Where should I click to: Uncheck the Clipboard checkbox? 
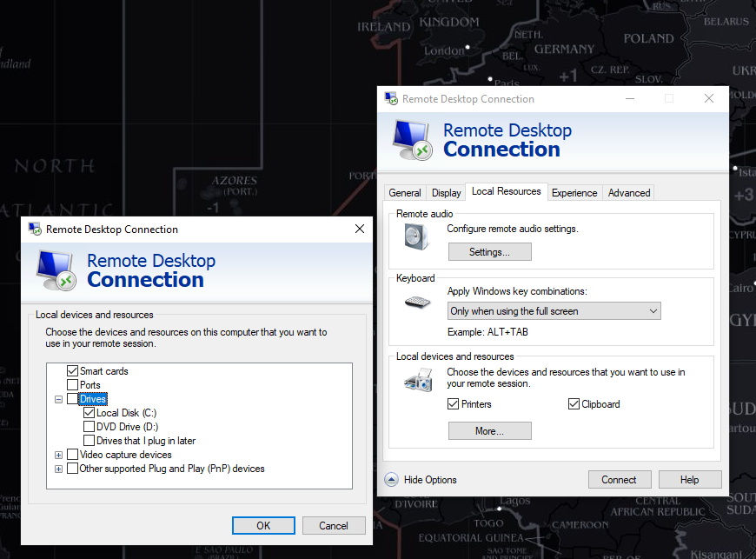[574, 404]
